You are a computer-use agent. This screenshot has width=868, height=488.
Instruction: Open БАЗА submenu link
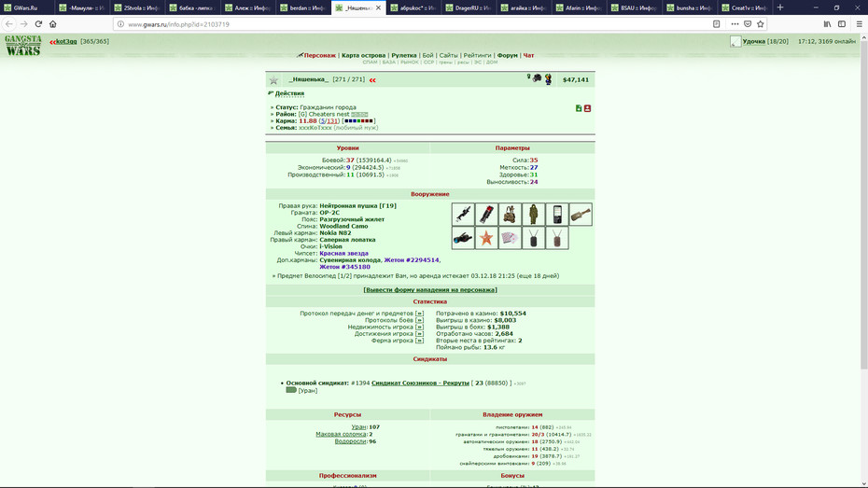coord(388,63)
